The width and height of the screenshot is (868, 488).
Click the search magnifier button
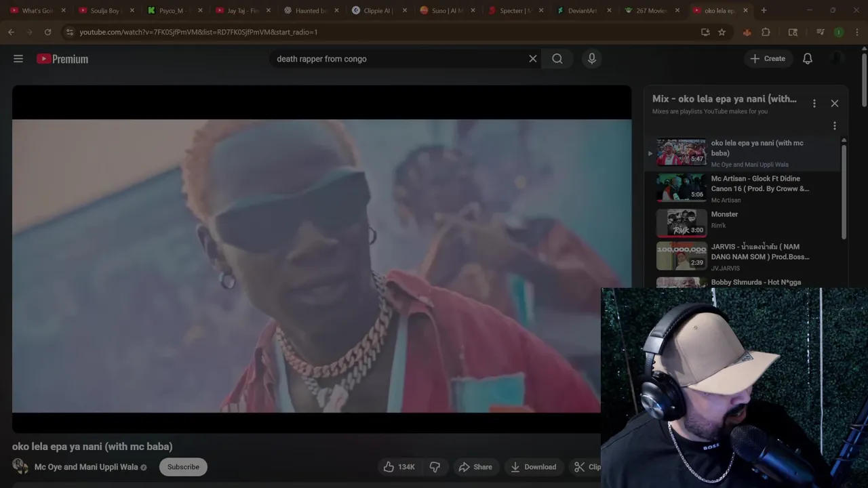[557, 59]
